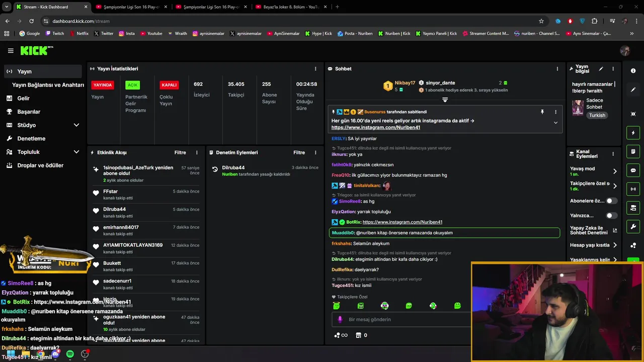Click the Turkish language tag
The image size is (644, 362).
(597, 115)
